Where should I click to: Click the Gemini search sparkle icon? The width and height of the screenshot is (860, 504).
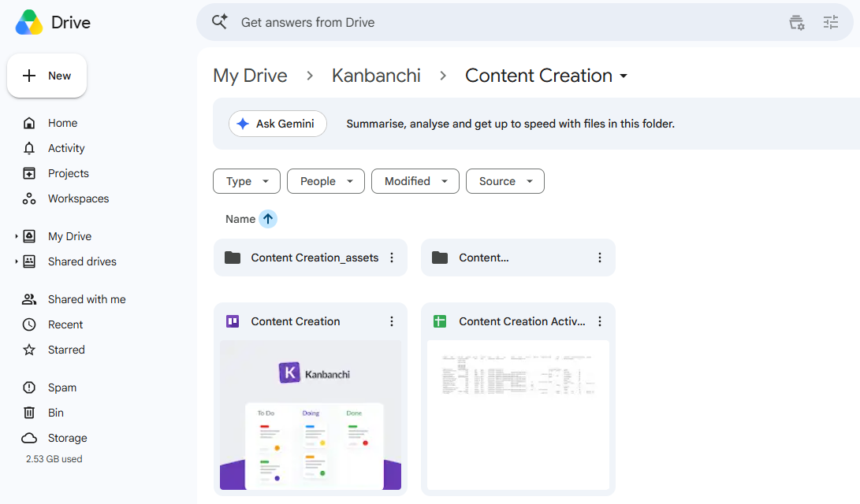[x=219, y=22]
